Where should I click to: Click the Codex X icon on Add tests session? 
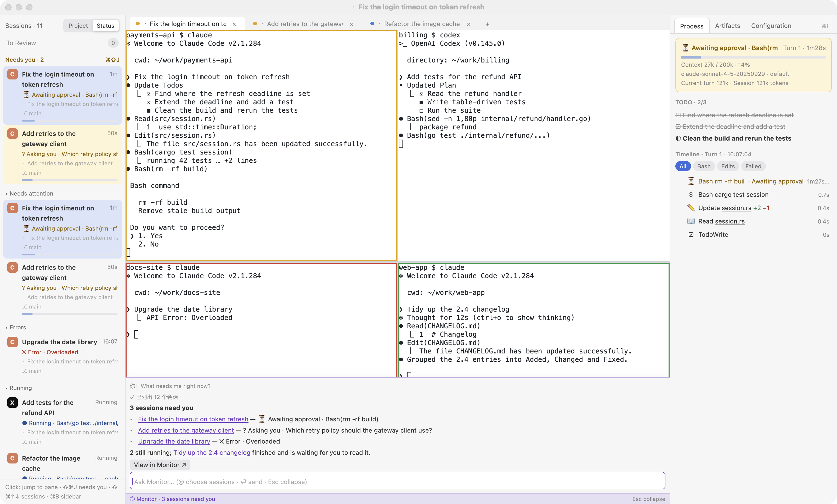point(12,403)
